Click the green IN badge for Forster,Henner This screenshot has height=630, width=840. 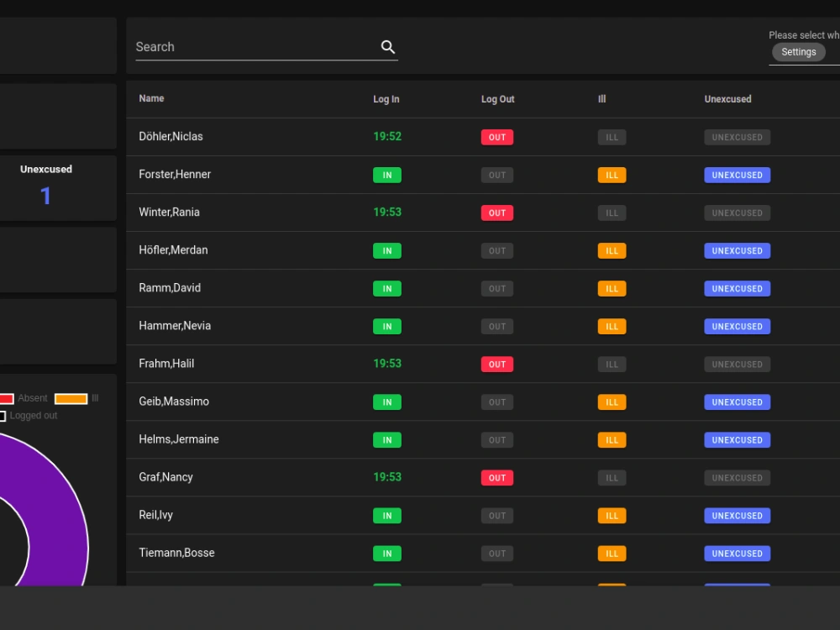coord(386,175)
